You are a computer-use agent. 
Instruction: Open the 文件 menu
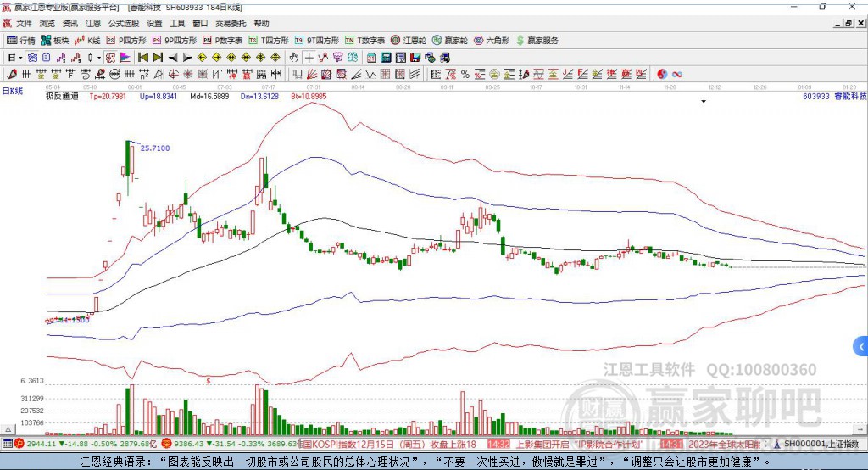point(25,23)
